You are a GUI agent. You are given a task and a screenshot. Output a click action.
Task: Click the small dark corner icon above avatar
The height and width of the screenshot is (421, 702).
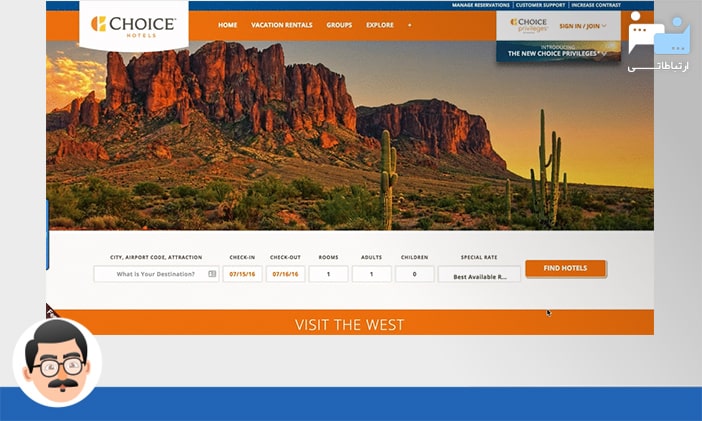click(x=51, y=310)
